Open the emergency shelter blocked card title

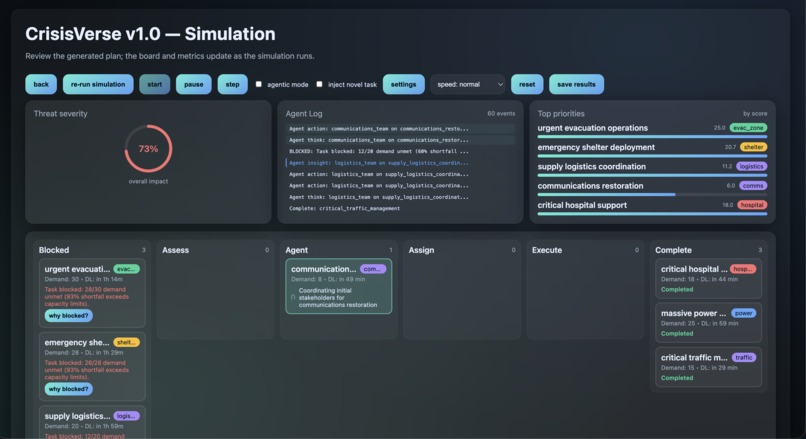click(x=77, y=342)
